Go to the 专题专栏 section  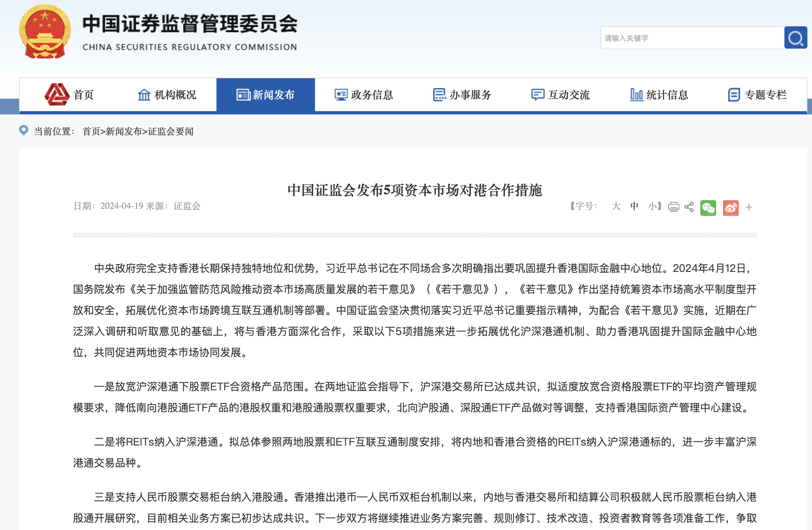pos(757,95)
